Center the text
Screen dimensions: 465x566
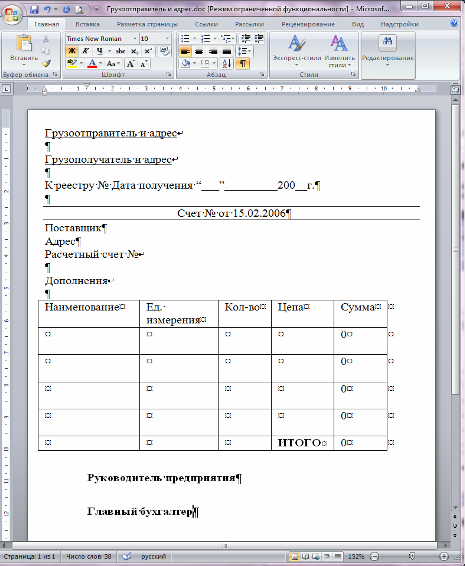199,51
